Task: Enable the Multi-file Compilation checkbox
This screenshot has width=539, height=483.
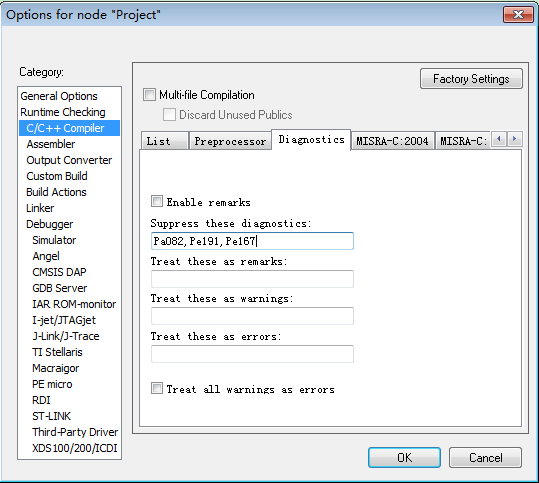Action: coord(150,95)
